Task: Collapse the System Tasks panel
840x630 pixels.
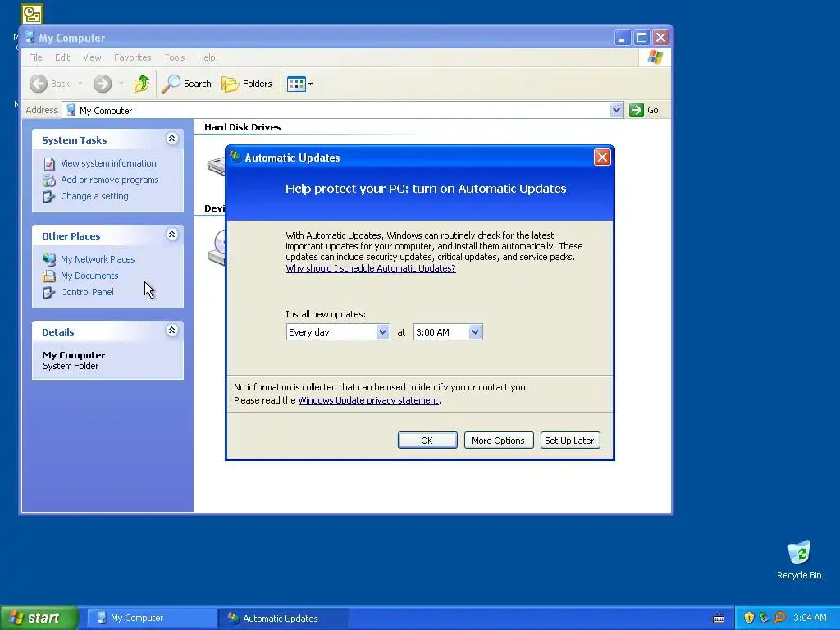Action: point(171,139)
